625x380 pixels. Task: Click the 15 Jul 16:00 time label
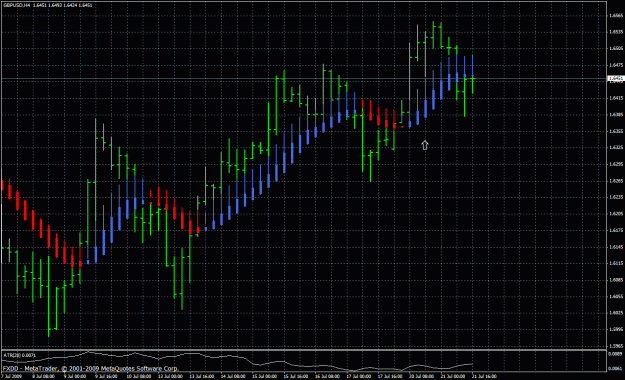coord(295,376)
